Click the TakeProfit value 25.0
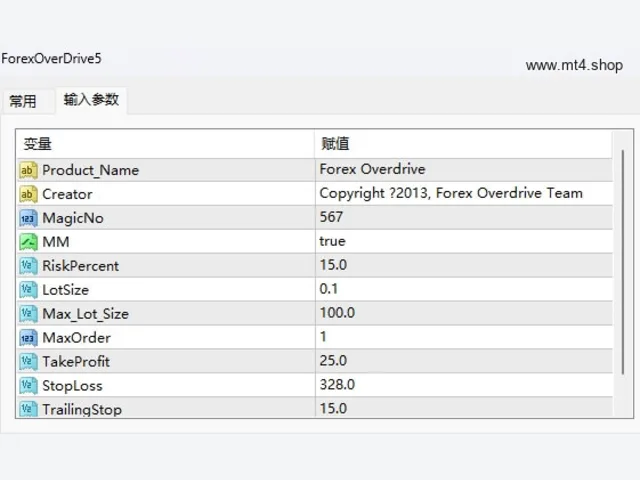 coord(333,360)
